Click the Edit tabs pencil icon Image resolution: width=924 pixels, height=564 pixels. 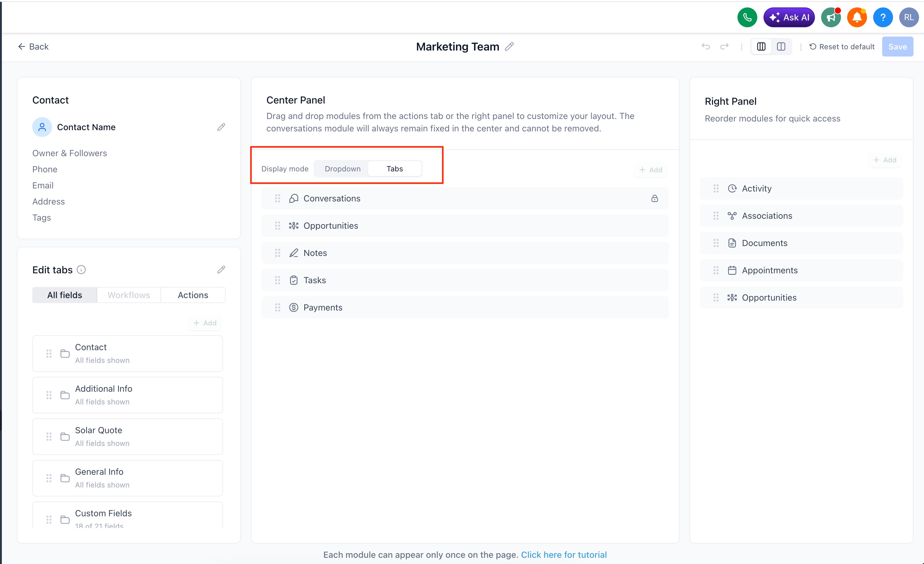point(221,270)
